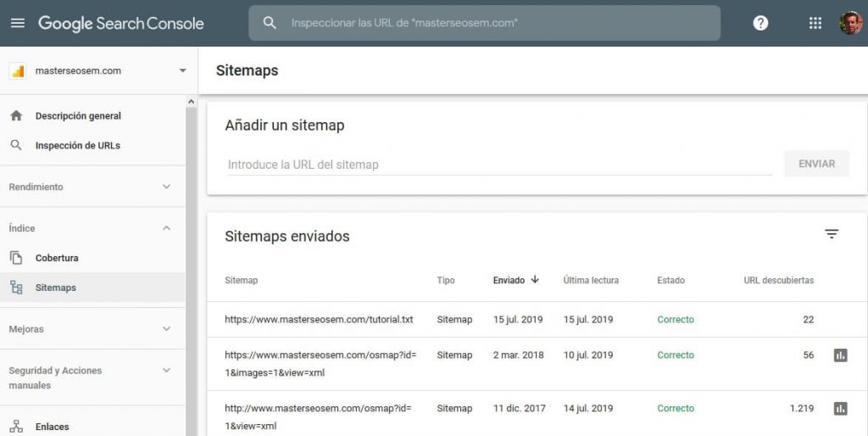Collapse the Índice section
The image size is (868, 436).
166,227
